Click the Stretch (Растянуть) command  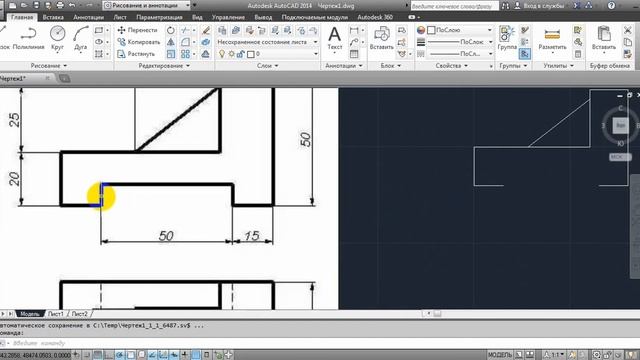[x=136, y=54]
